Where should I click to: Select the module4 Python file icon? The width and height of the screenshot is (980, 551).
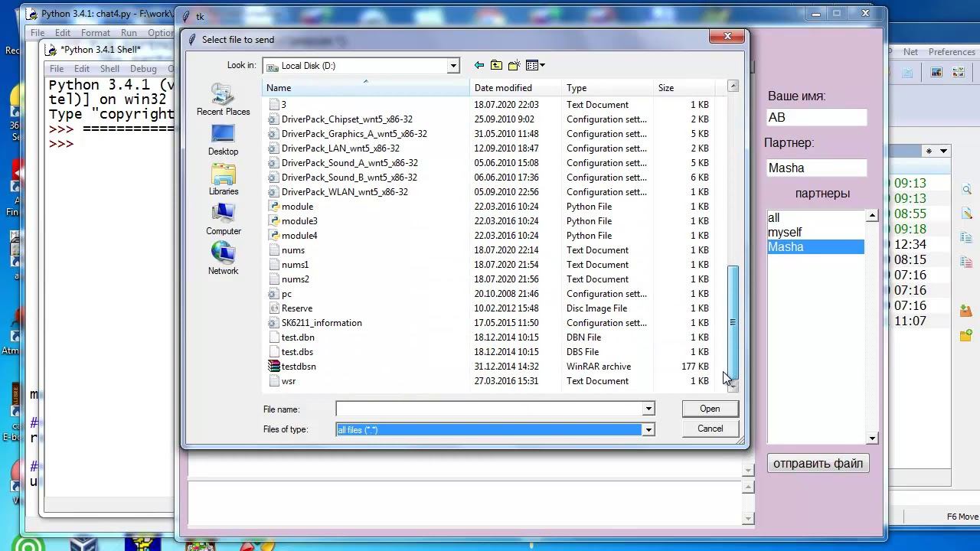coord(274,236)
